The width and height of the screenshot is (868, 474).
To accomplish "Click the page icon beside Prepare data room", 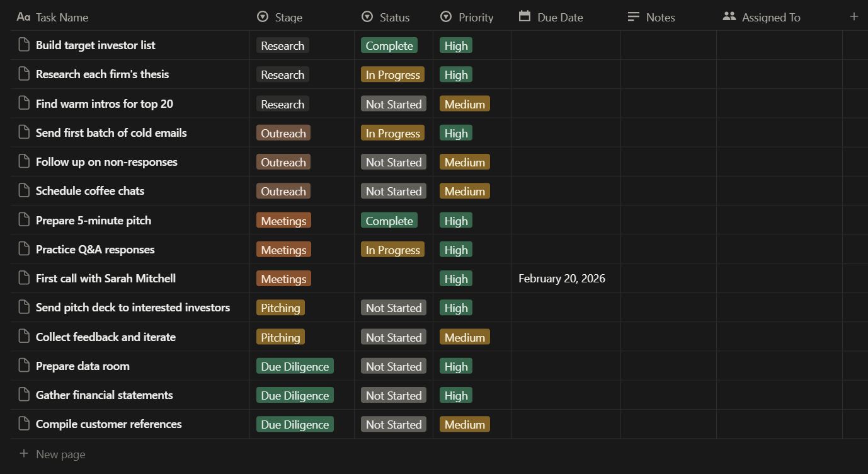I will click(24, 366).
